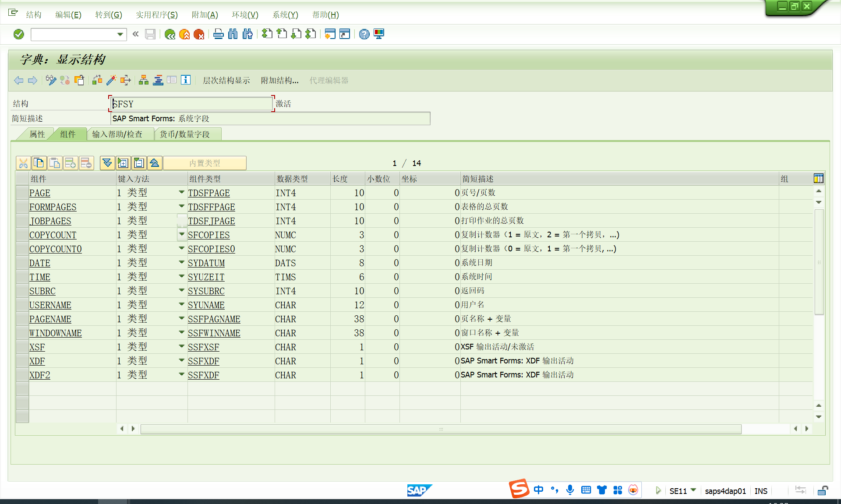Click the Copy rows icon in table toolbar

pyautogui.click(x=39, y=163)
